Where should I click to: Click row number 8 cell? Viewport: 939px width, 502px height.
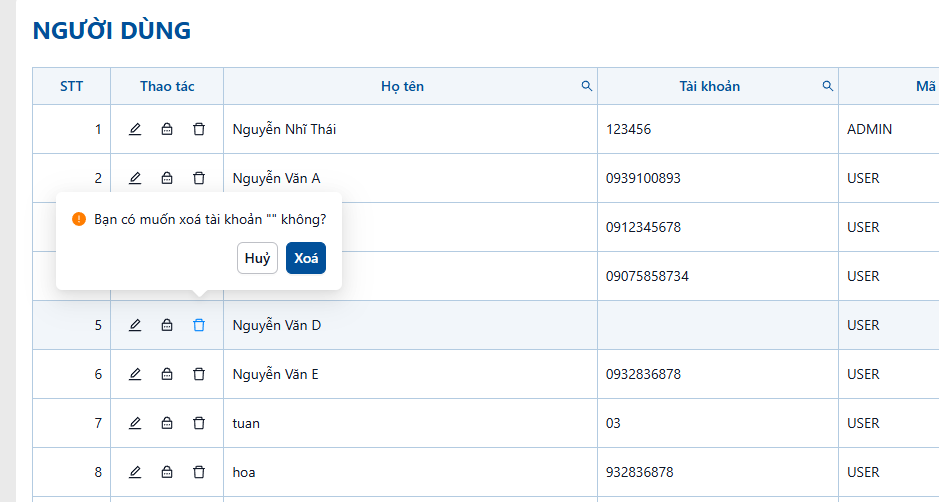72,472
